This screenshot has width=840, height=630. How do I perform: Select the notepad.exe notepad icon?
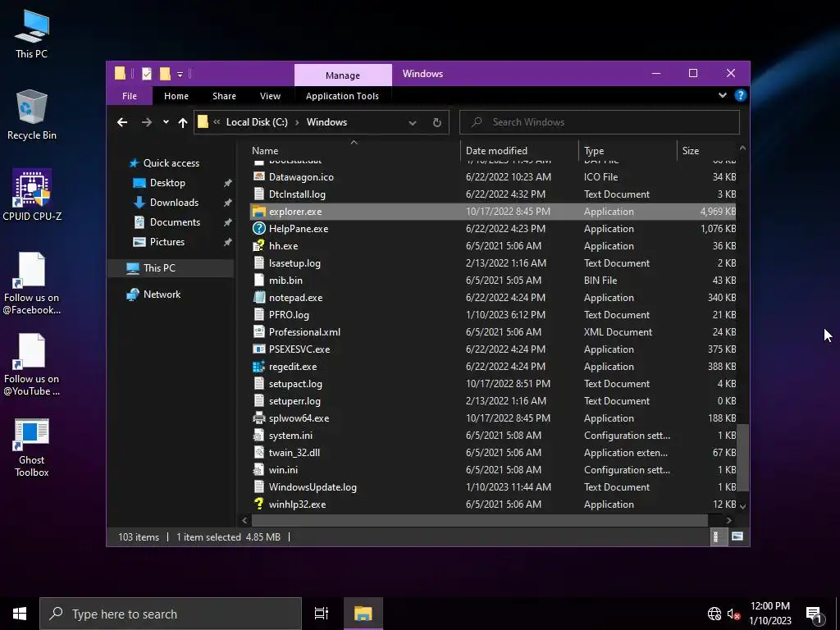point(258,297)
